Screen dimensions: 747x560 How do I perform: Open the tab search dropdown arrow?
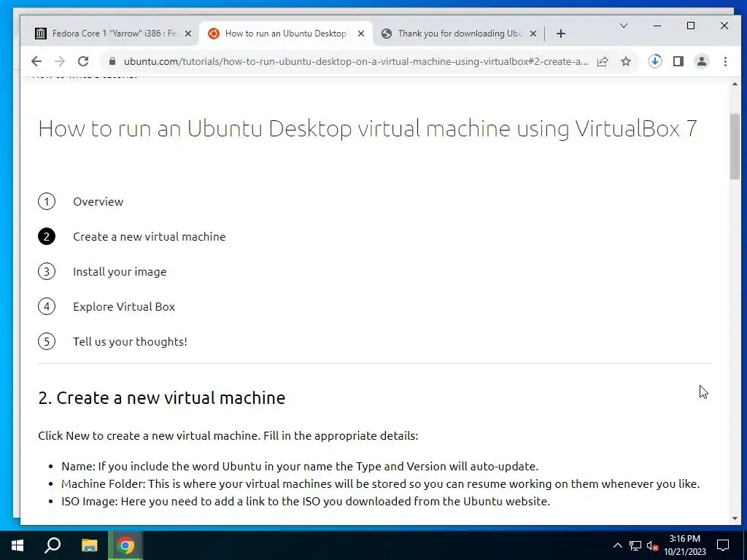623,26
